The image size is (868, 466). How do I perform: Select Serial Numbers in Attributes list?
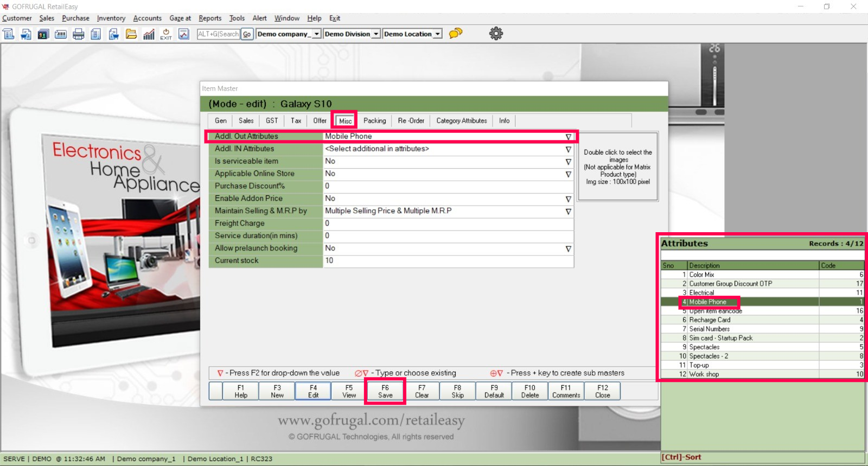point(762,329)
